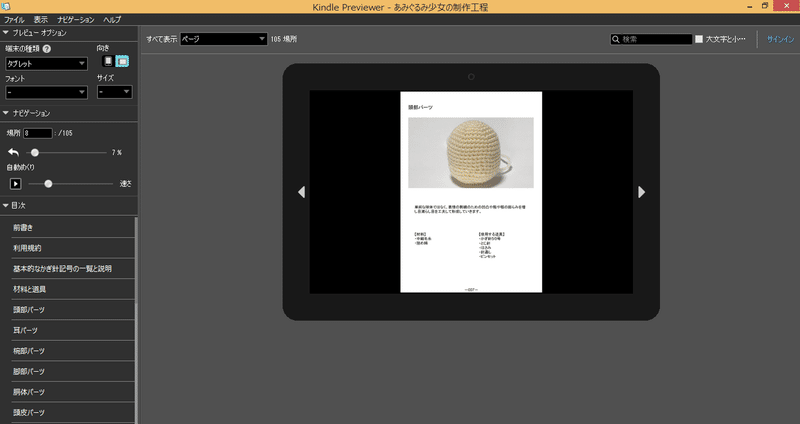
Task: Start auto page flip play button
Action: (x=15, y=184)
